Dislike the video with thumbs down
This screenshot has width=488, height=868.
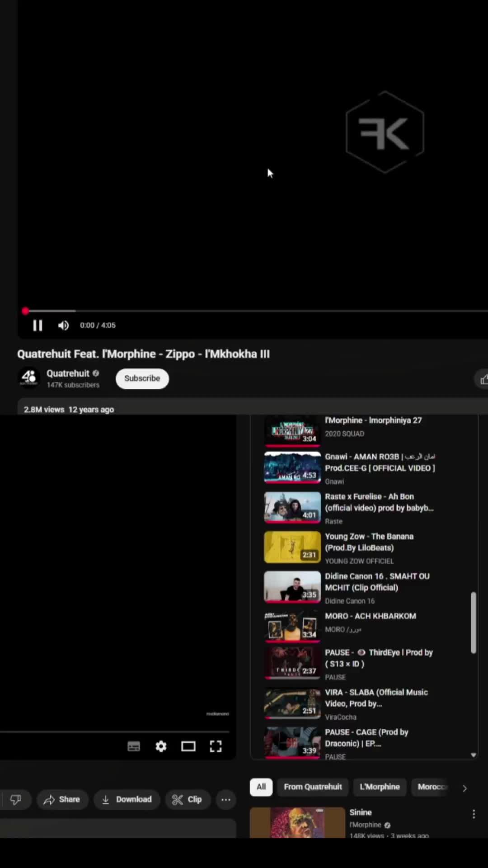tap(15, 799)
